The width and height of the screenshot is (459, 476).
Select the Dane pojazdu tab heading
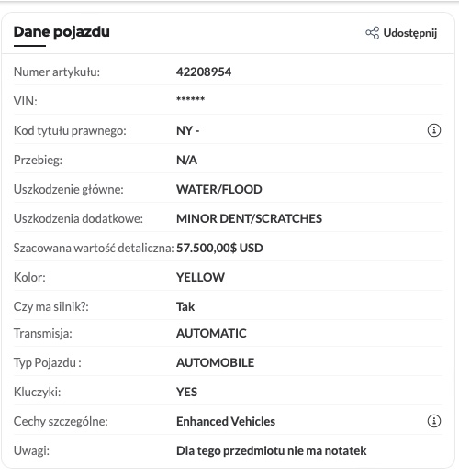coord(62,32)
